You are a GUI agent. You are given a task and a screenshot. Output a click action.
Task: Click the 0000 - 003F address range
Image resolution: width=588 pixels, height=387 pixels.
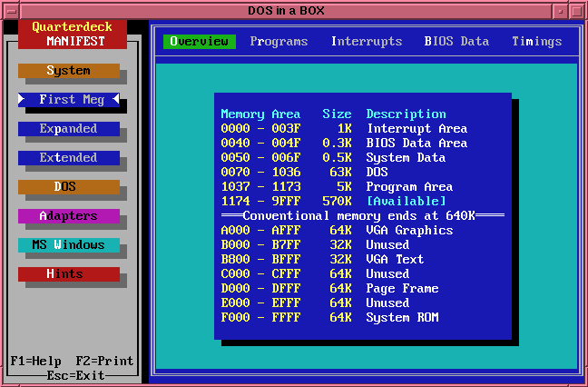point(260,129)
